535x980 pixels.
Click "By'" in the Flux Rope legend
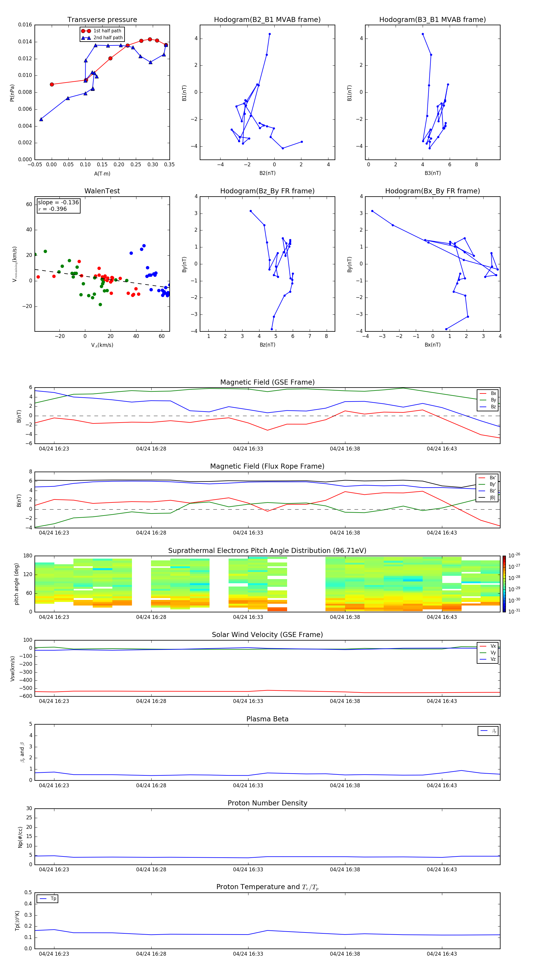(493, 484)
